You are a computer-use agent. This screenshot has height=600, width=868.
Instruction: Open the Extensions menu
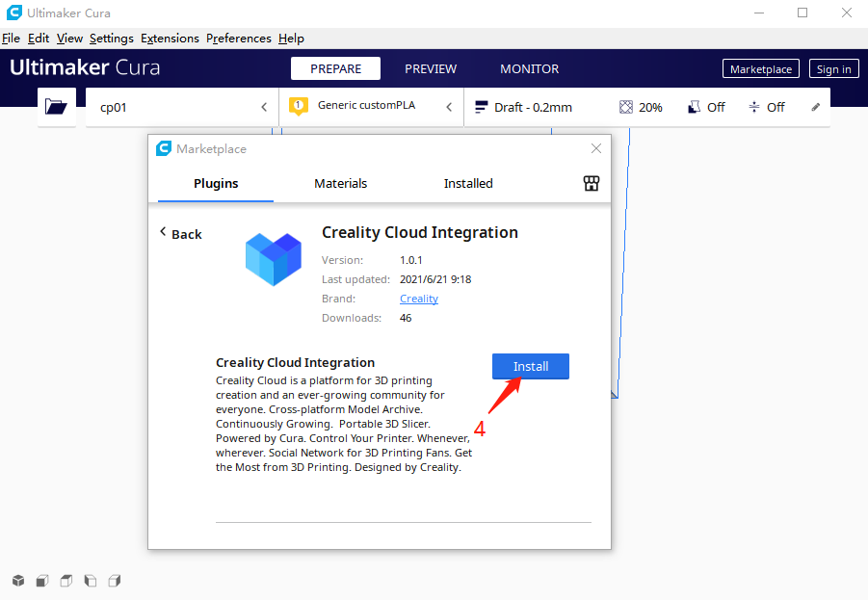170,38
